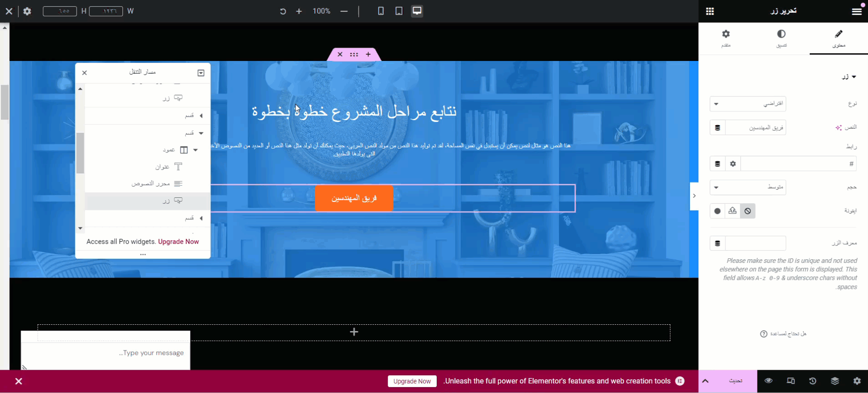Toggle page preview eye icon in footer
The image size is (868, 393).
point(768,381)
